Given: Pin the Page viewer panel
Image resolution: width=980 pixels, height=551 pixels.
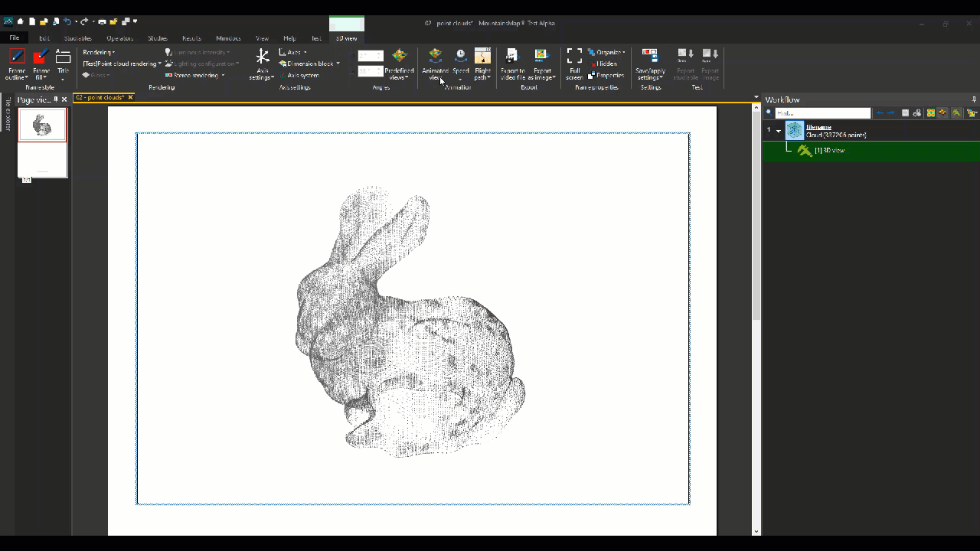Looking at the screenshot, I should click(x=56, y=99).
